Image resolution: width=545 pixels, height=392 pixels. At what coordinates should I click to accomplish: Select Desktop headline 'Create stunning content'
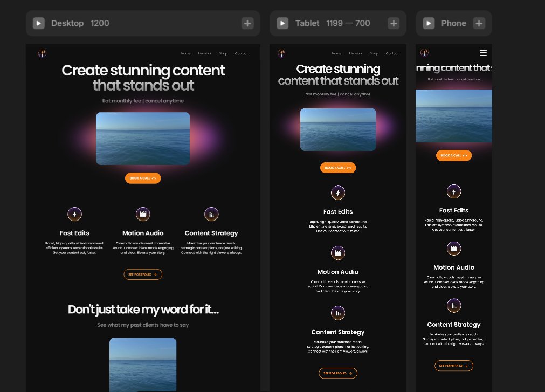point(143,71)
